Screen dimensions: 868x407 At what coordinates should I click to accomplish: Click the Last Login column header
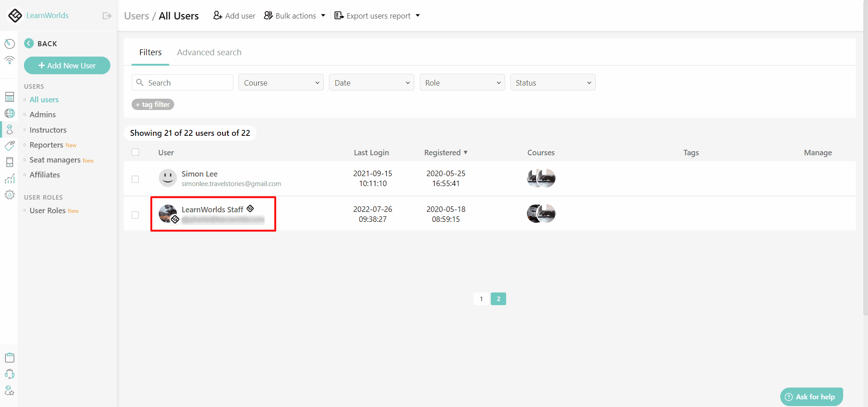[371, 153]
